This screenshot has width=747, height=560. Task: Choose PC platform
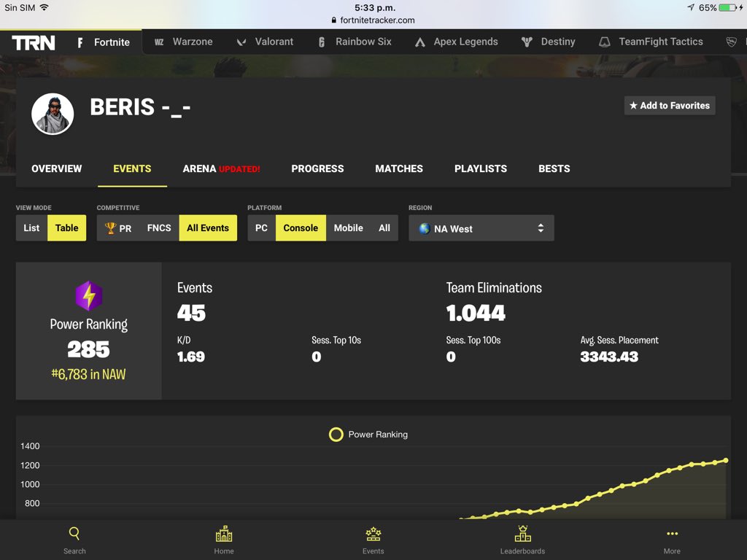(261, 228)
